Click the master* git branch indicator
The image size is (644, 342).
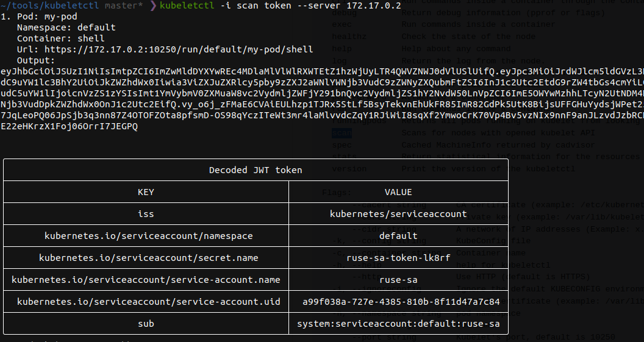pos(124,5)
